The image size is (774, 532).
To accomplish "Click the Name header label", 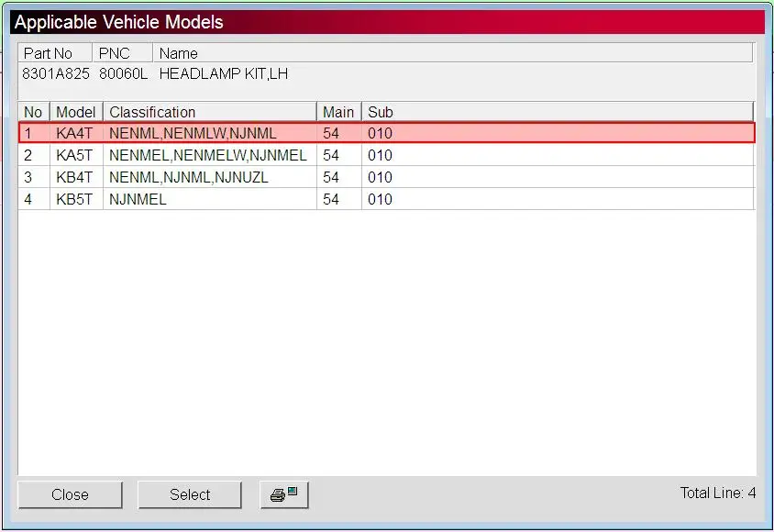I will tap(178, 53).
